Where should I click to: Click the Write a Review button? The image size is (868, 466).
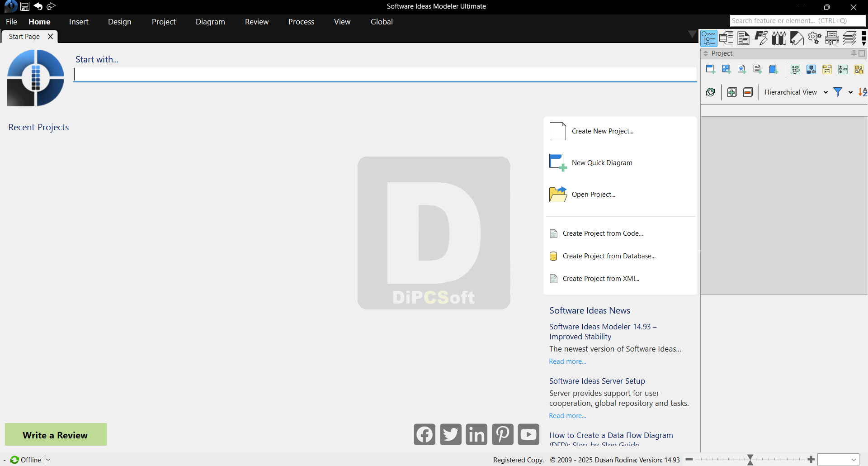coord(56,434)
